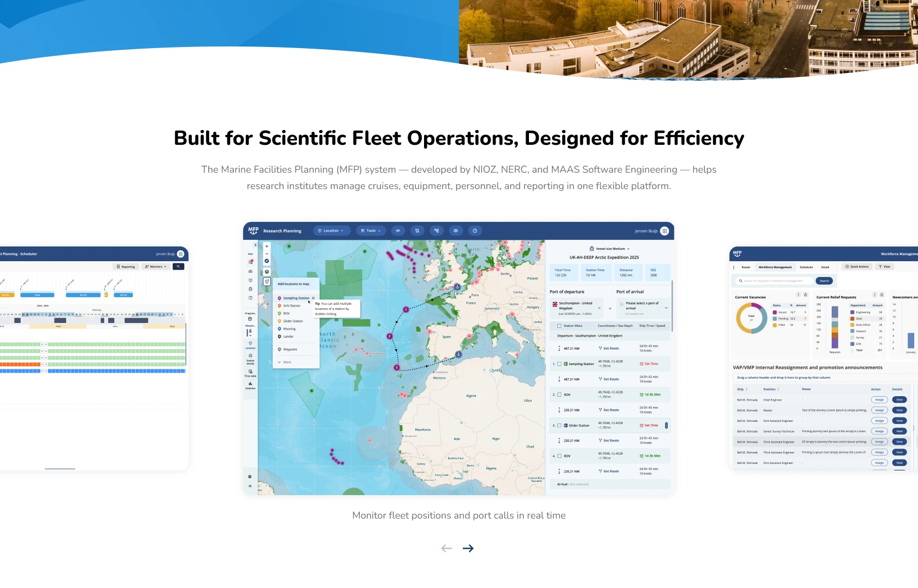Viewport: 918px width, 588px height.
Task: Open the map layers stack icon
Action: point(267,272)
